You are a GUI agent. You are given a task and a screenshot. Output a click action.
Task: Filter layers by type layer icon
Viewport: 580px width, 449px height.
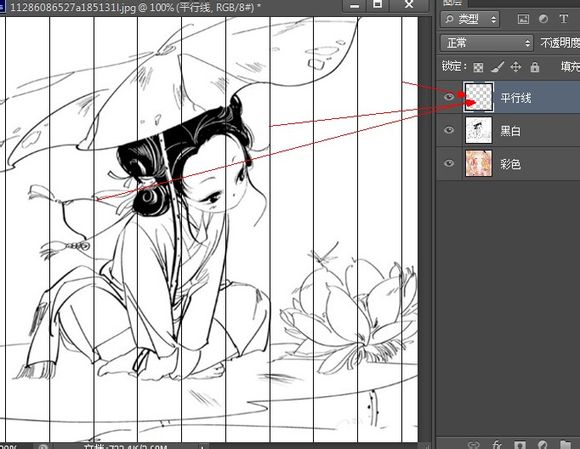pyautogui.click(x=563, y=19)
